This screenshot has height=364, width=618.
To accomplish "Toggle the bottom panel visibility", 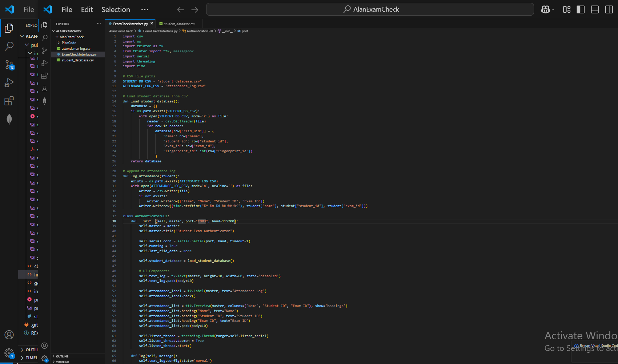I will pyautogui.click(x=595, y=9).
